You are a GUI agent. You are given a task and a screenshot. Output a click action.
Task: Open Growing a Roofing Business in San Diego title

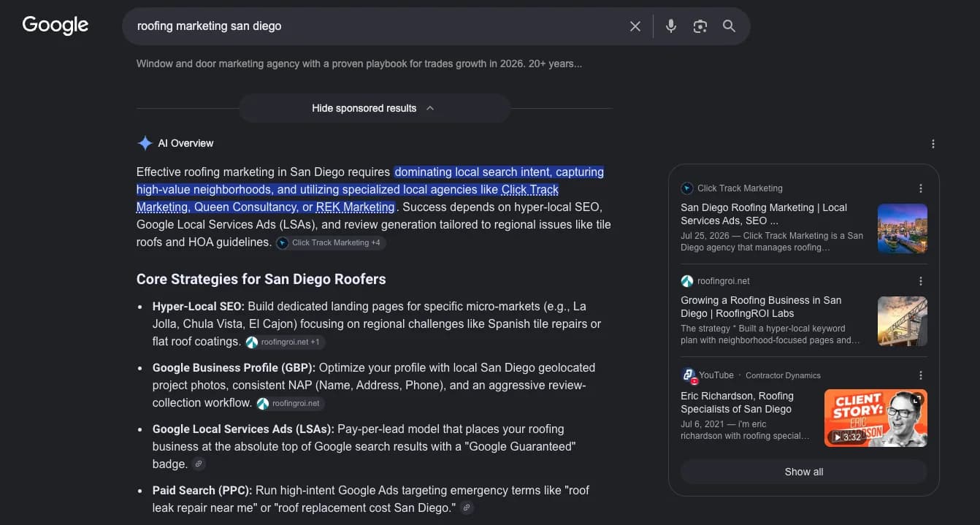(x=761, y=307)
